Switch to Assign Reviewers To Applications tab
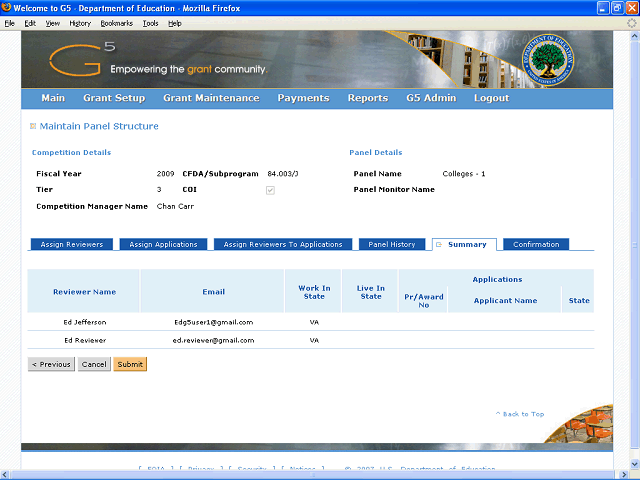Image resolution: width=640 pixels, height=480 pixels. [283, 244]
